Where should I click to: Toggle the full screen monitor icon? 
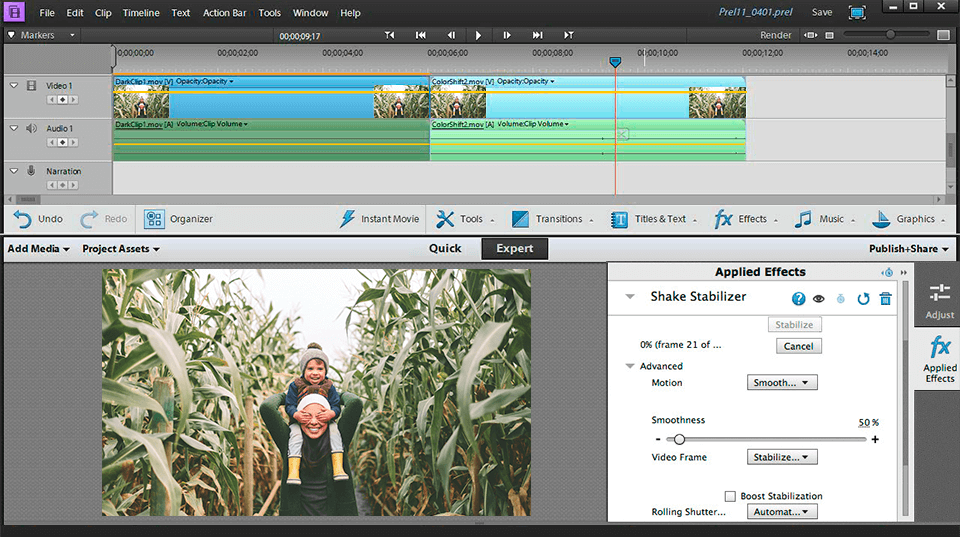pos(857,12)
